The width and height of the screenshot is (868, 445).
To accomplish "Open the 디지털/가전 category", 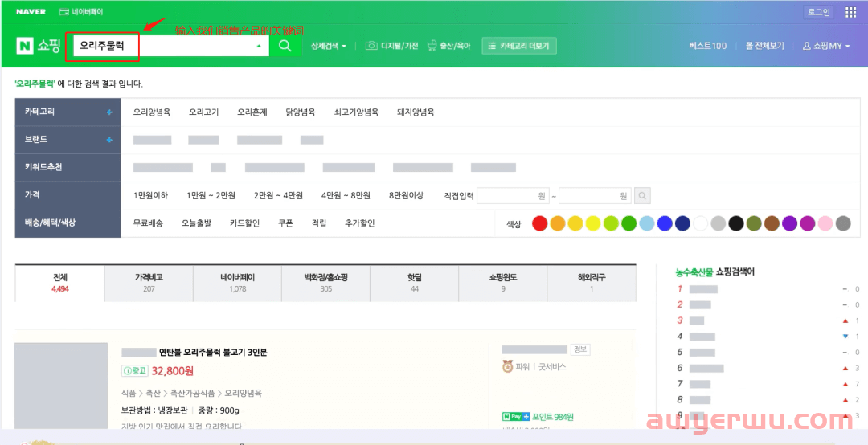I will click(x=392, y=46).
